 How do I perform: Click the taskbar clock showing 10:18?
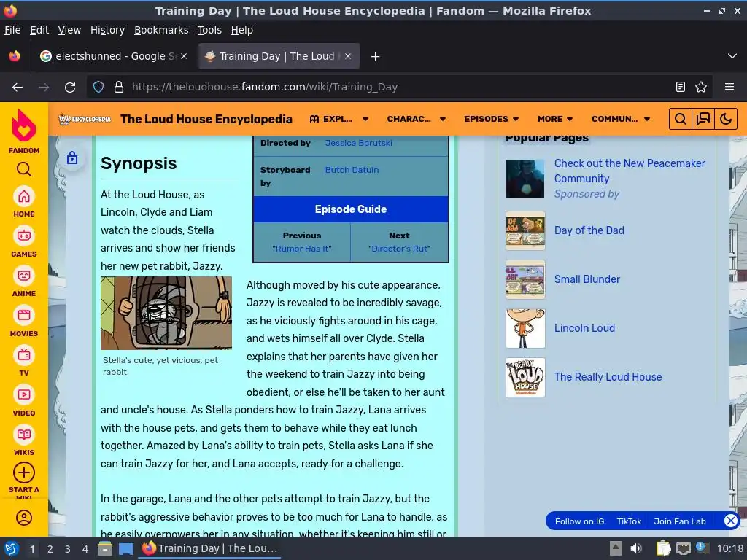(729, 548)
